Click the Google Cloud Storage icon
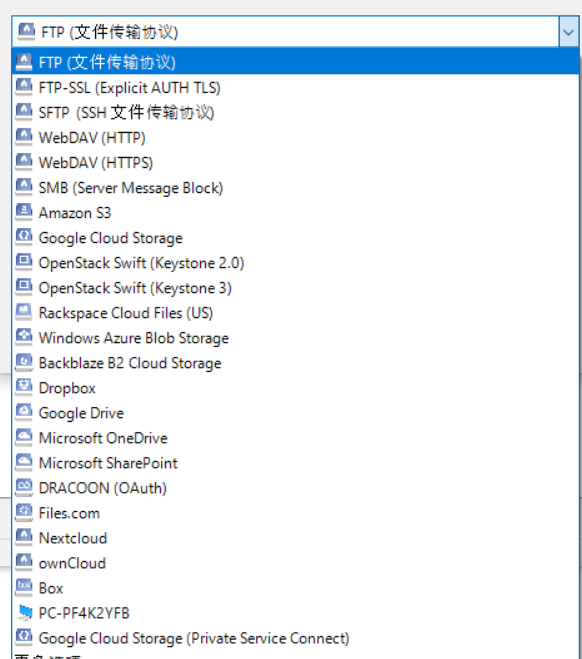 [x=24, y=237]
